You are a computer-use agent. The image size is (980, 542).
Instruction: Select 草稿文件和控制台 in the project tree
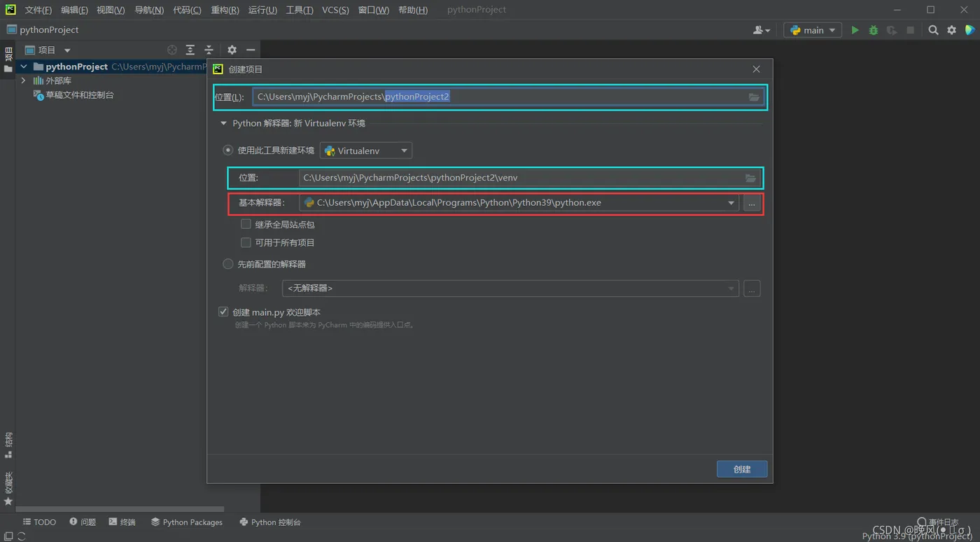[79, 95]
